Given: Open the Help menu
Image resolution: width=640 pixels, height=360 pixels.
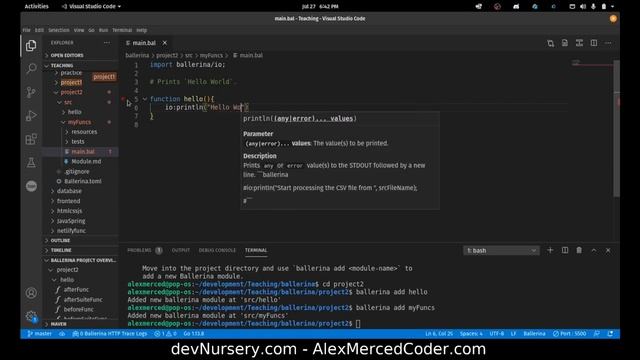Looking at the screenshot, I should (142, 30).
